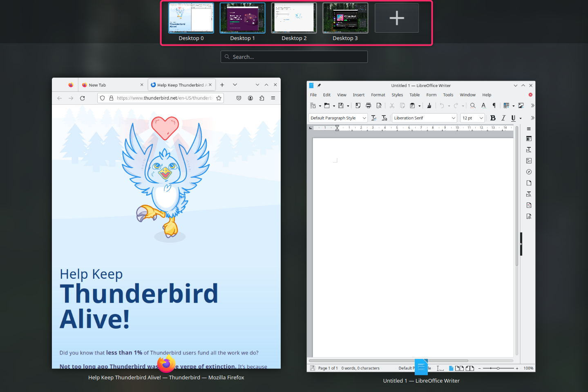
Task: Click the Print icon in Writer
Action: tap(369, 105)
